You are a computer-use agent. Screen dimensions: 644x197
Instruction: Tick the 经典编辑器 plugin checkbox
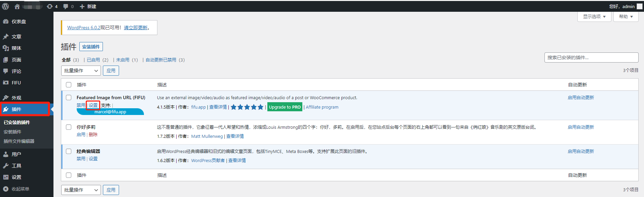(x=69, y=151)
